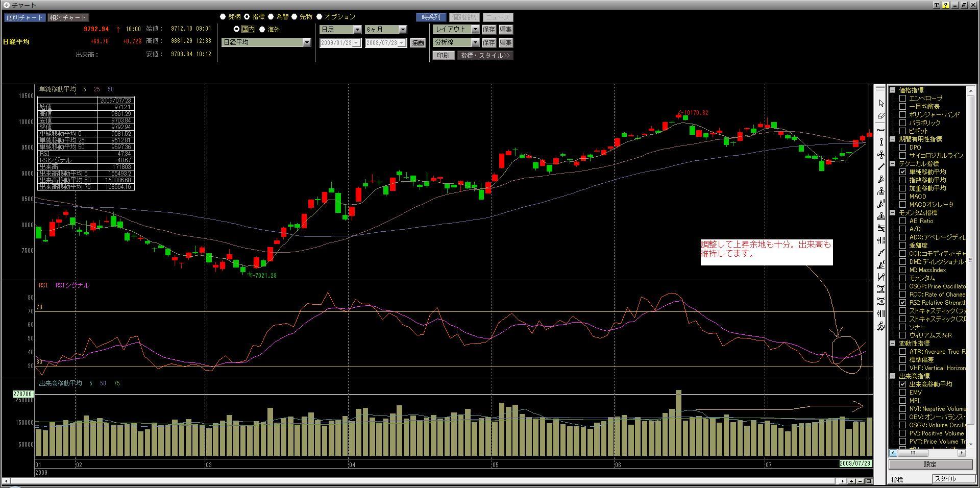Select the 海外 radio button
The width and height of the screenshot is (980, 488).
point(262,30)
